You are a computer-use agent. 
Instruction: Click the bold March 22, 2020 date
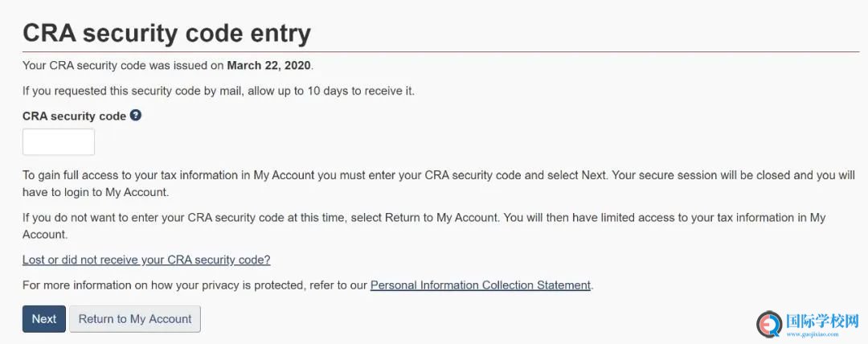point(268,65)
